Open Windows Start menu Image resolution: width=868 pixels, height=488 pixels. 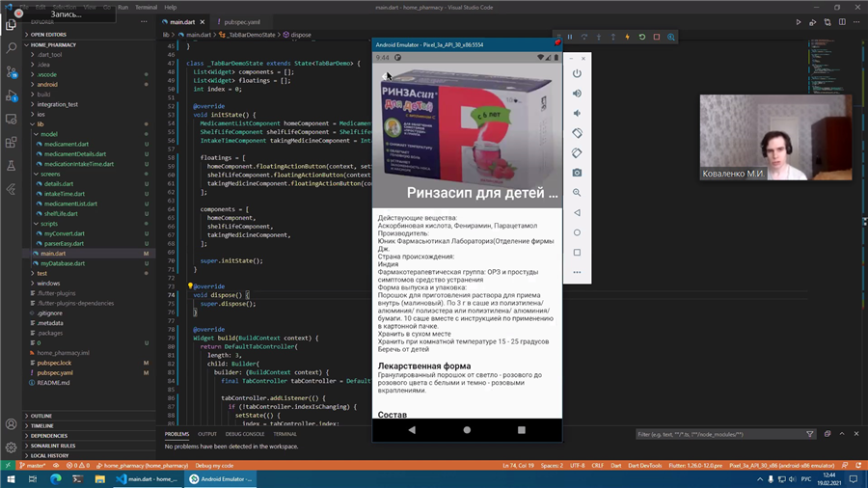11,479
